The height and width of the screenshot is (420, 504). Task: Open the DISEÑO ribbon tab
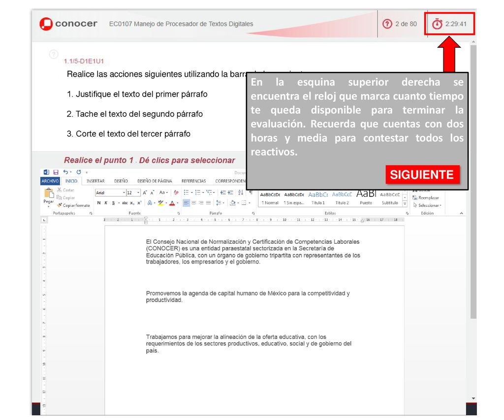coord(121,181)
